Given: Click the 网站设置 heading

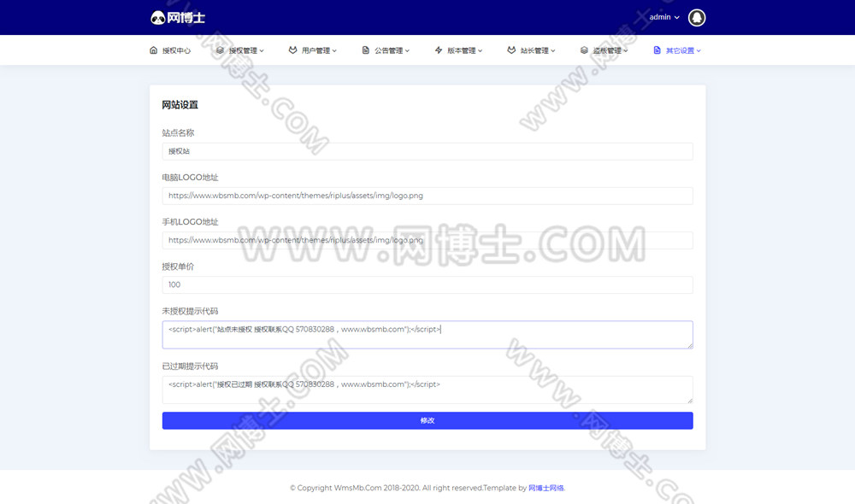Looking at the screenshot, I should click(x=180, y=104).
